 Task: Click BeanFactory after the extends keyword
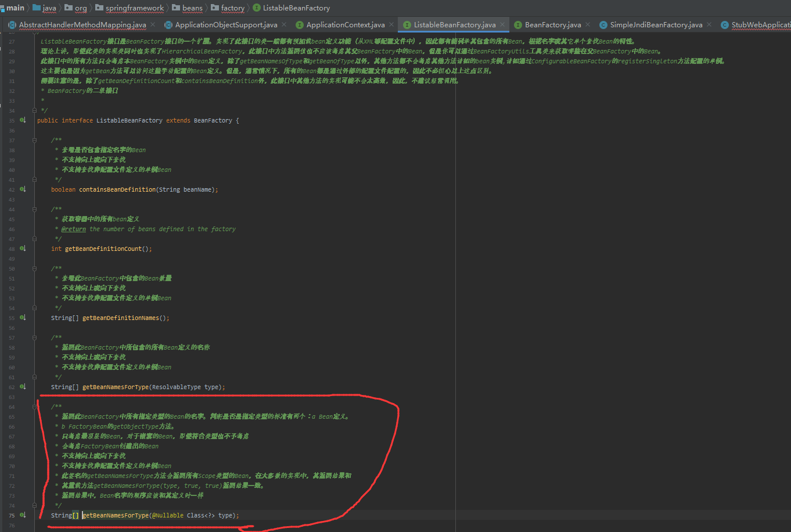(x=213, y=120)
